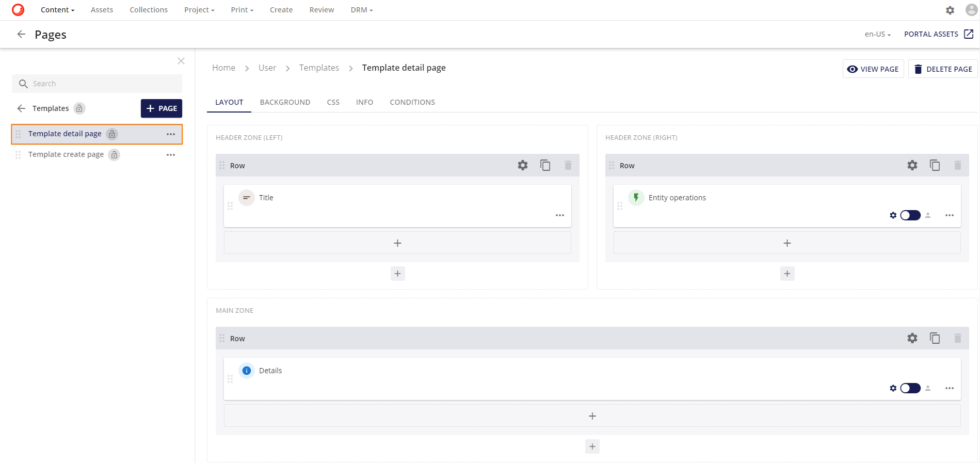Open row settings in Header Zone (Left)
This screenshot has width=980, height=463.
click(x=522, y=165)
